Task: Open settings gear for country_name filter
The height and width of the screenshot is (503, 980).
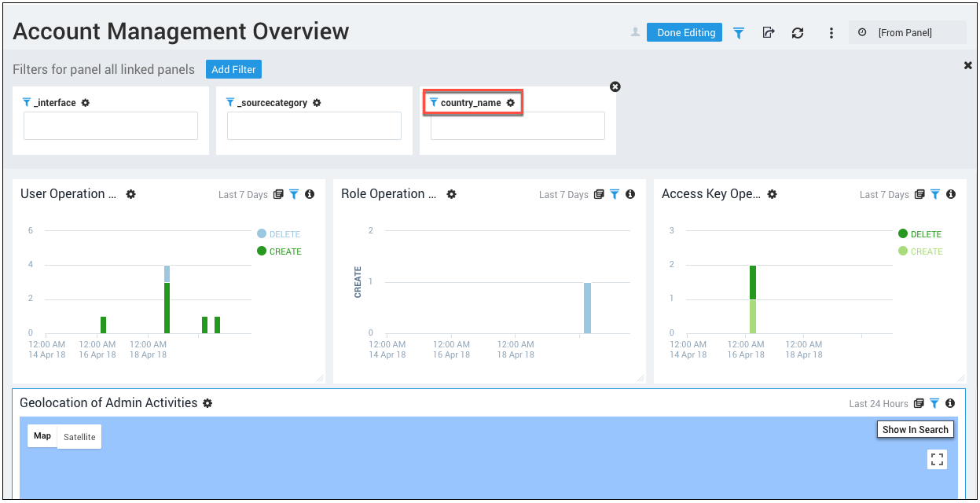Action: [511, 103]
